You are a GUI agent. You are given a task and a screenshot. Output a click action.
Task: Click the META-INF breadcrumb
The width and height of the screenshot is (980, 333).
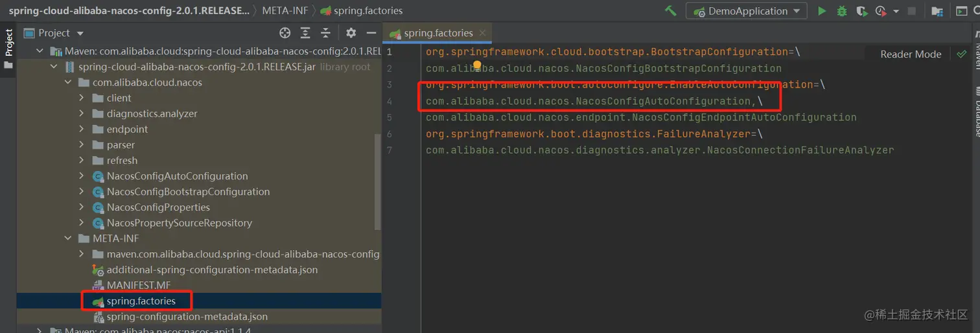tap(285, 11)
